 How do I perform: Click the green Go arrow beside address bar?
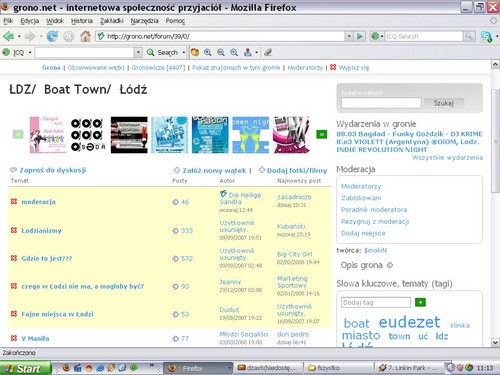point(360,36)
